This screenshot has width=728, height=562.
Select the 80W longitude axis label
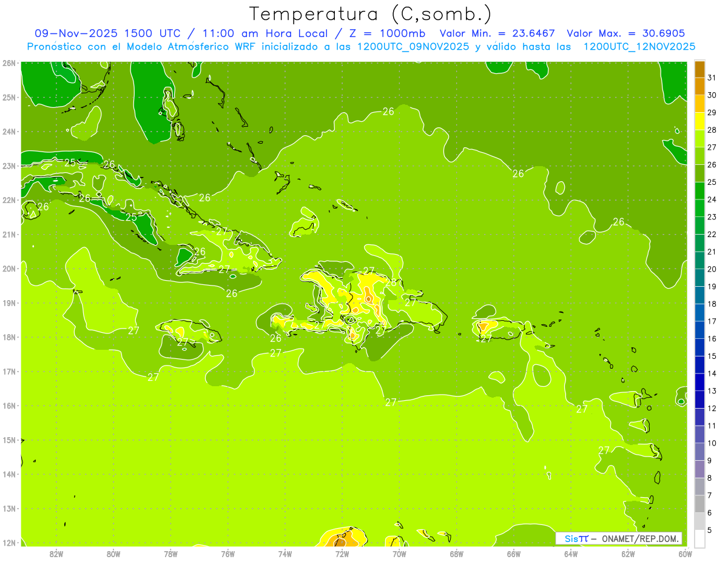(x=113, y=554)
